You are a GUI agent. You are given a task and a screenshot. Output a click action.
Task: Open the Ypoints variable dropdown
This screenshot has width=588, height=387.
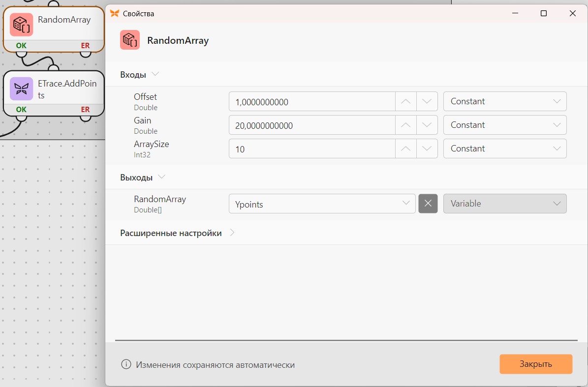tap(322, 204)
